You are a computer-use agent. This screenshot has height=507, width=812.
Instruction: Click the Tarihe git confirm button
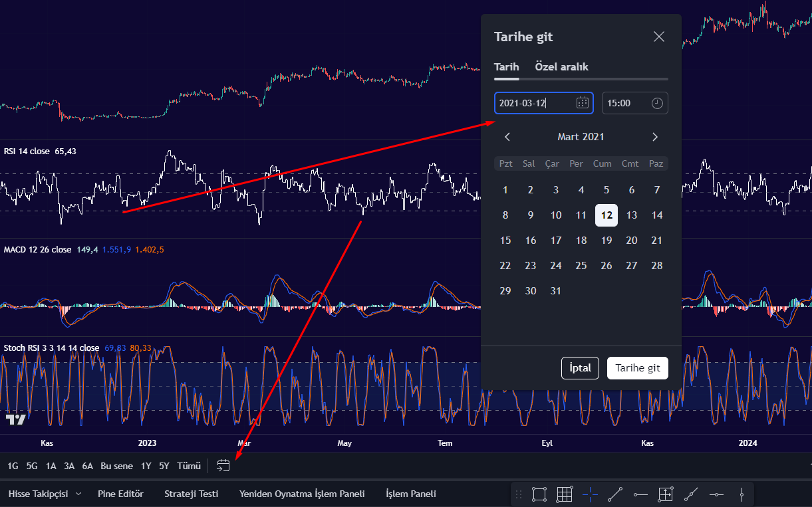click(638, 368)
